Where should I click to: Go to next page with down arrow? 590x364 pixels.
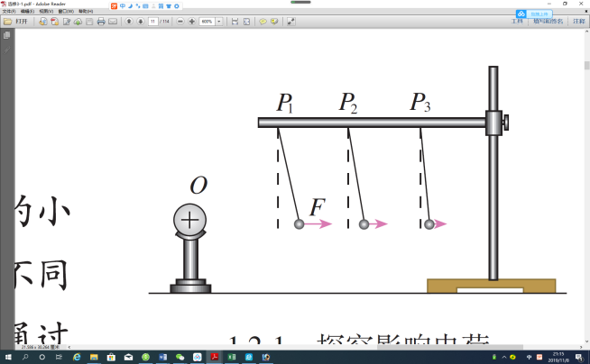pyautogui.click(x=141, y=22)
